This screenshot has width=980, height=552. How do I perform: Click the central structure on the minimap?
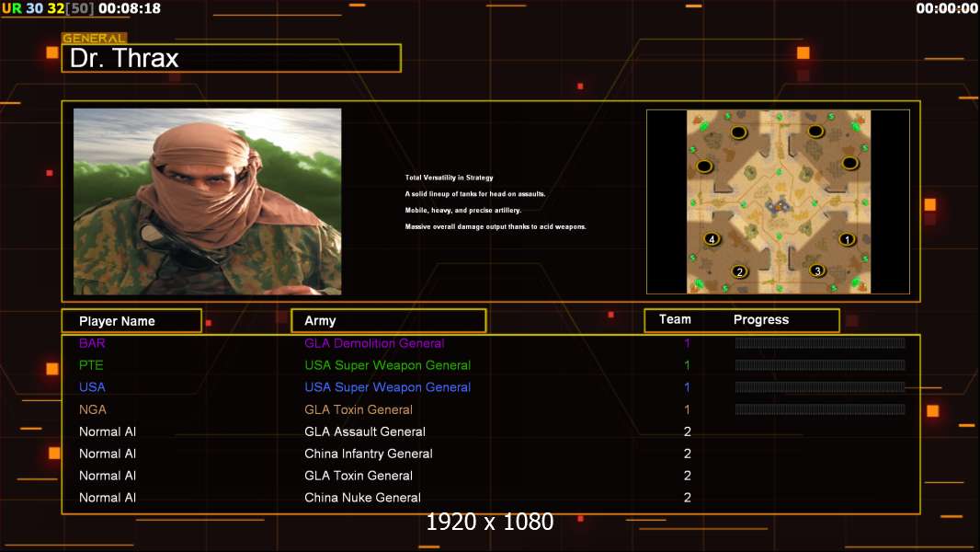point(779,204)
